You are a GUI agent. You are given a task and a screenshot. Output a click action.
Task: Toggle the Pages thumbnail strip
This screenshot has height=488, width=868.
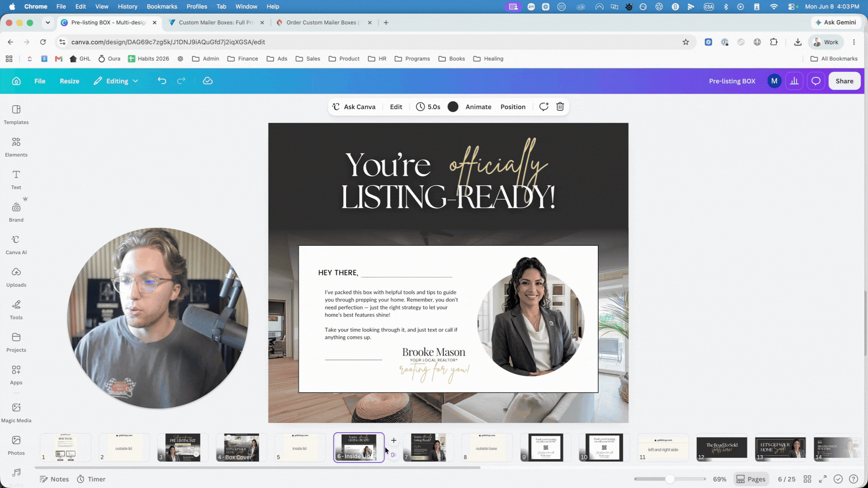pos(751,479)
